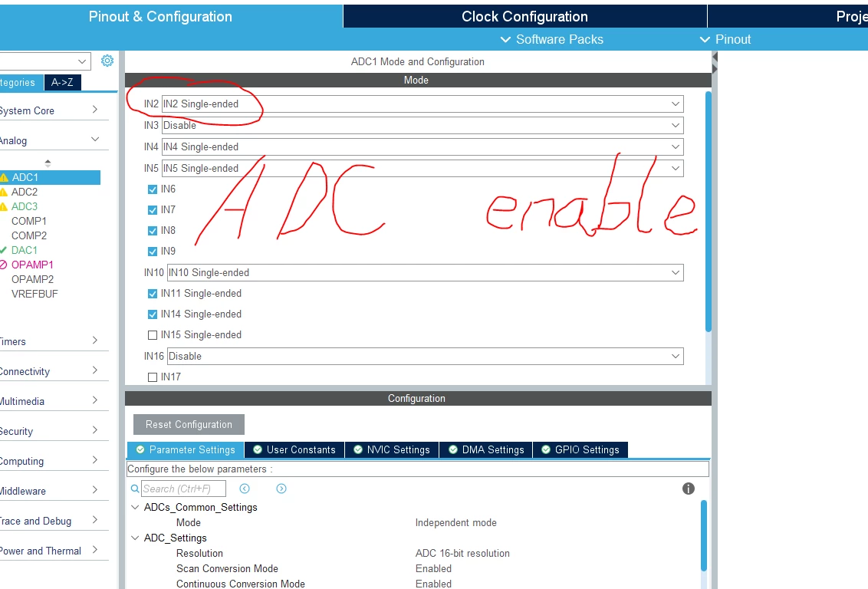Select ADC3 in the Analog list
The image size is (868, 589).
pos(25,206)
